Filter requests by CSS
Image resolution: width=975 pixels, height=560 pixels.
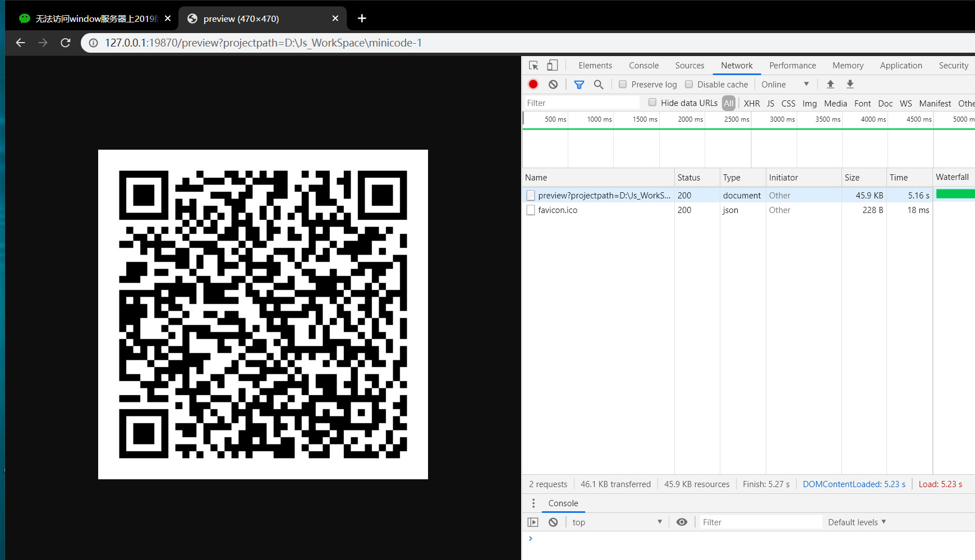point(788,103)
